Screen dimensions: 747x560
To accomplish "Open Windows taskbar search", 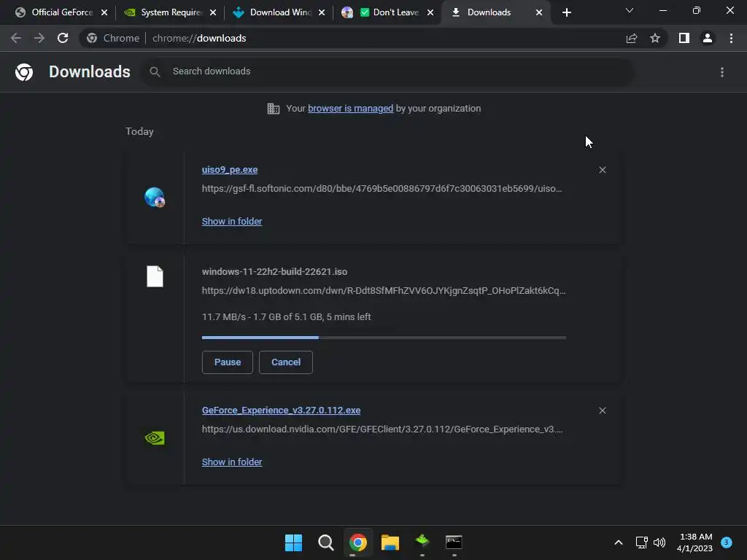I will click(x=326, y=542).
